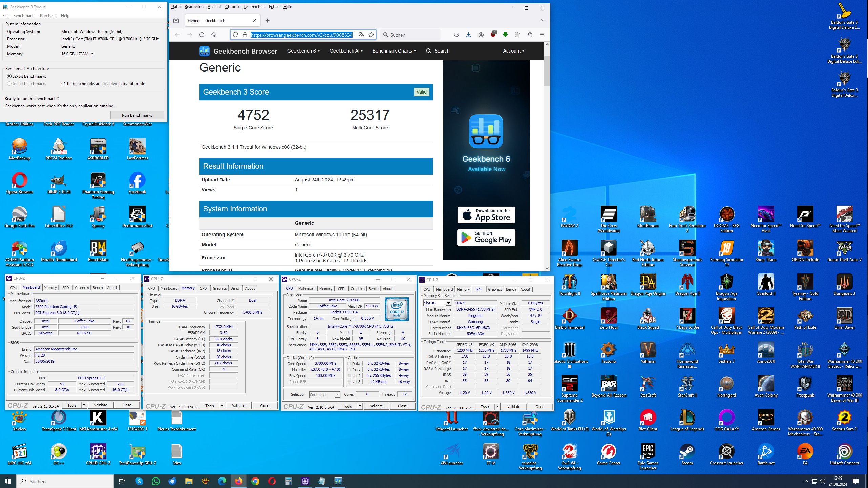Image resolution: width=868 pixels, height=488 pixels.
Task: Reload the page in Firefox
Action: point(202,35)
